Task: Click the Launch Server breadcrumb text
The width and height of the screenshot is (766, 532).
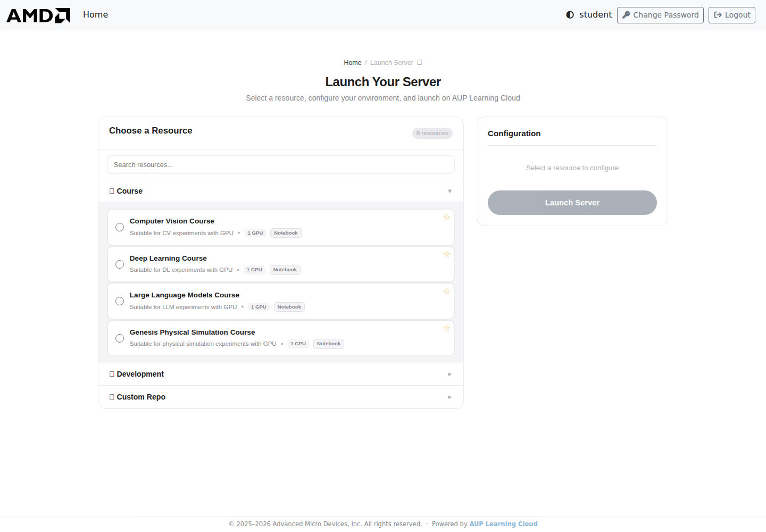Action: tap(392, 63)
